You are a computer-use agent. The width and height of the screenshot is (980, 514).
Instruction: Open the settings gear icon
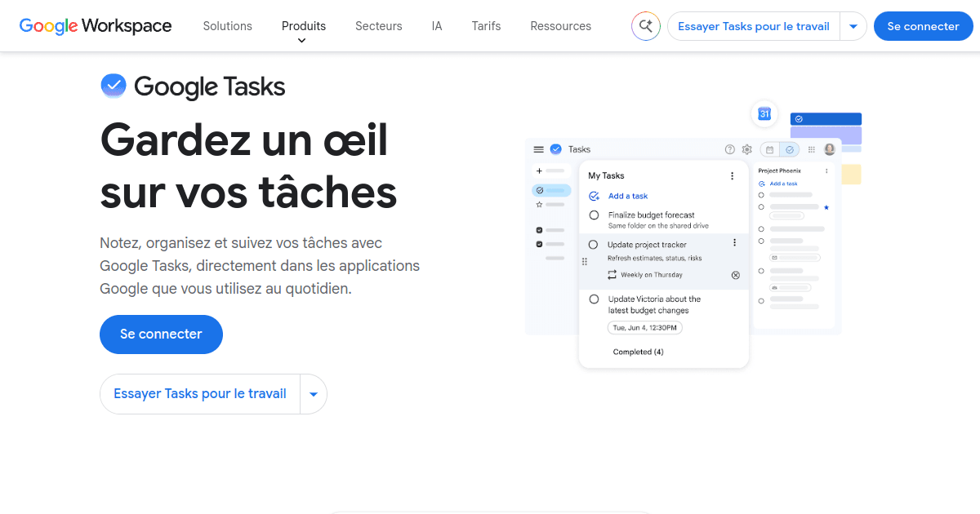[746, 149]
